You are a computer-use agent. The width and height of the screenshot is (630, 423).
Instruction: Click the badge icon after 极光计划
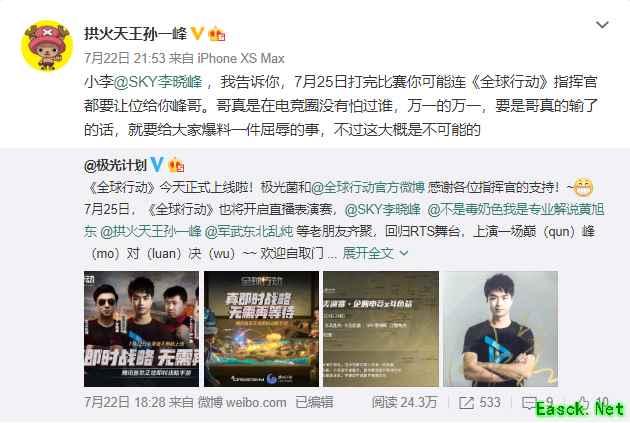point(176,165)
